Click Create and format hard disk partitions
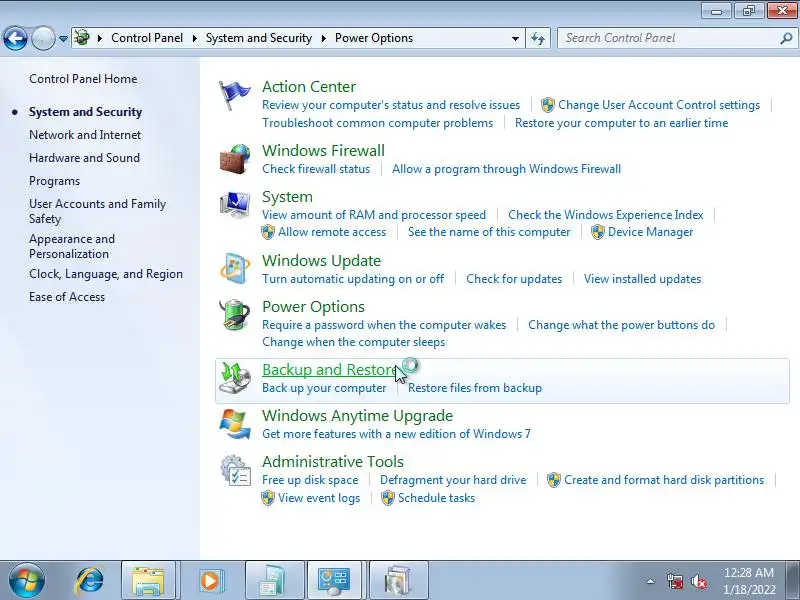This screenshot has width=800, height=600. tap(664, 480)
